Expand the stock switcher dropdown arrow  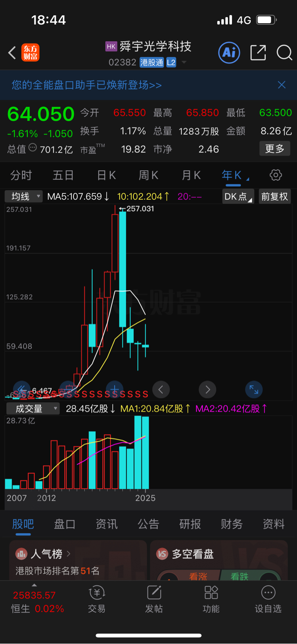(x=184, y=62)
